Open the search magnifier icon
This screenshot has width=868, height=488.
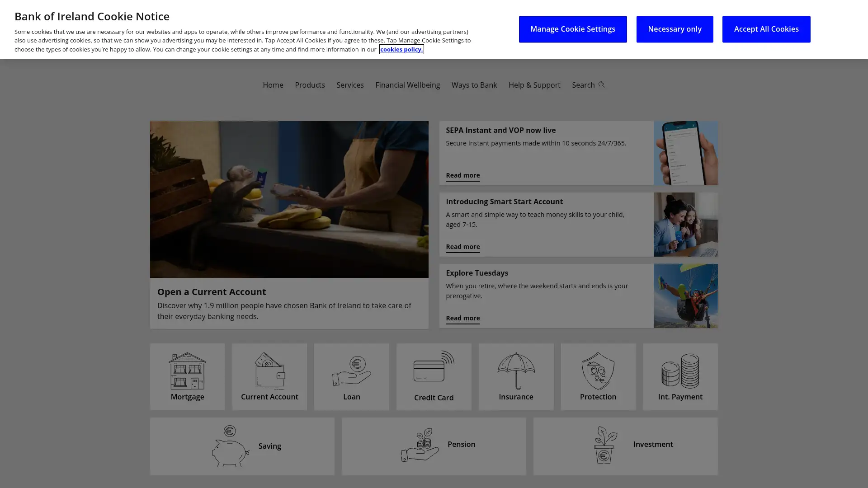click(601, 84)
